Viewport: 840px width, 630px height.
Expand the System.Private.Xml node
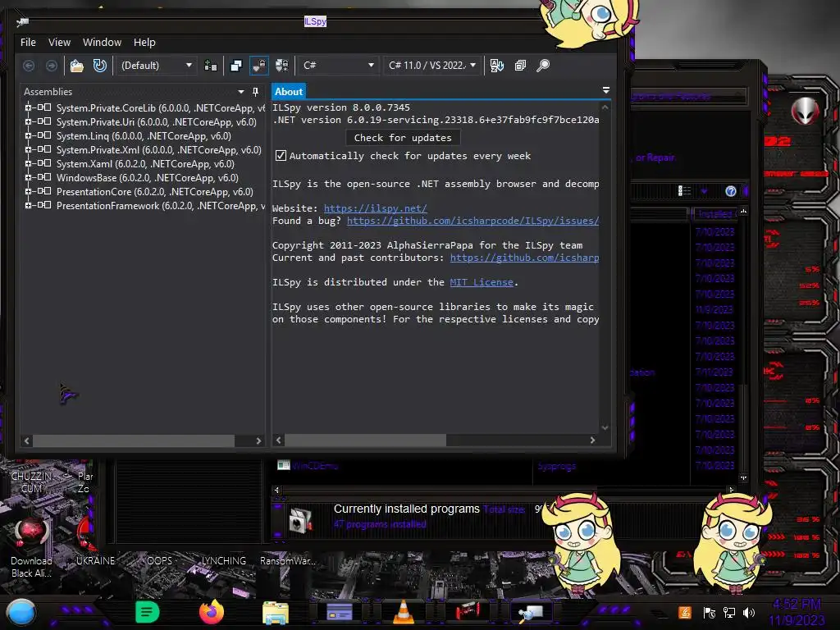pos(28,149)
